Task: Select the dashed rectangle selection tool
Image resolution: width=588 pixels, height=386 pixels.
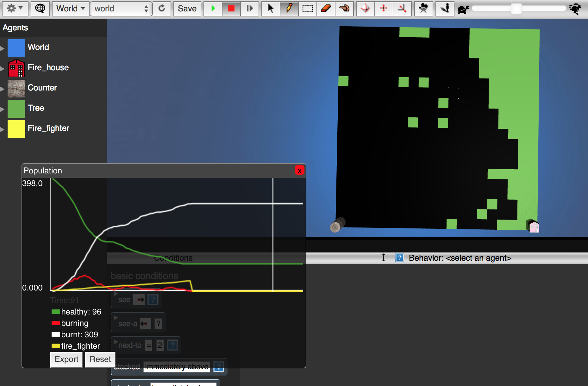Action: (x=307, y=9)
